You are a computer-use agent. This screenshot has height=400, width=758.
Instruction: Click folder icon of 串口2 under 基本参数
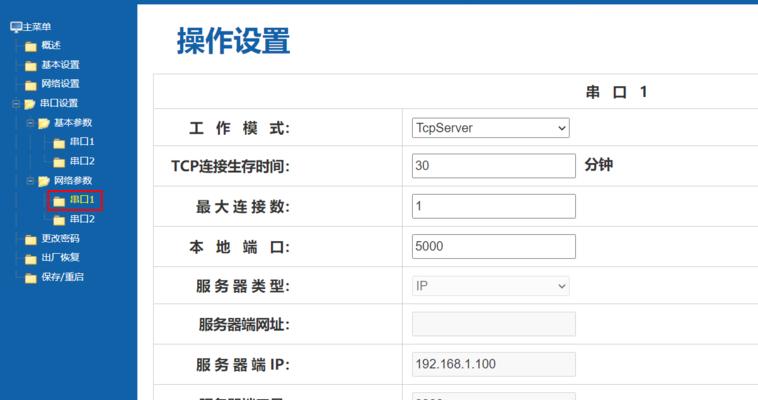tap(59, 162)
